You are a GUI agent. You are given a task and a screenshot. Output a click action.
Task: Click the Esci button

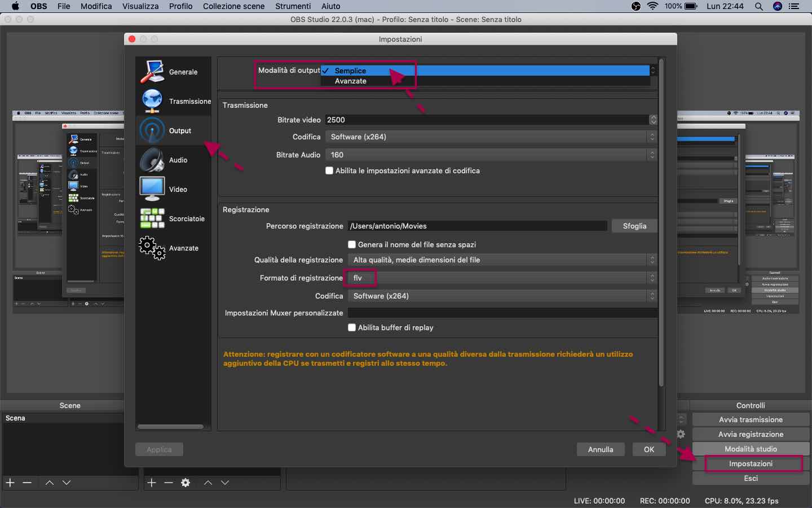pyautogui.click(x=751, y=478)
